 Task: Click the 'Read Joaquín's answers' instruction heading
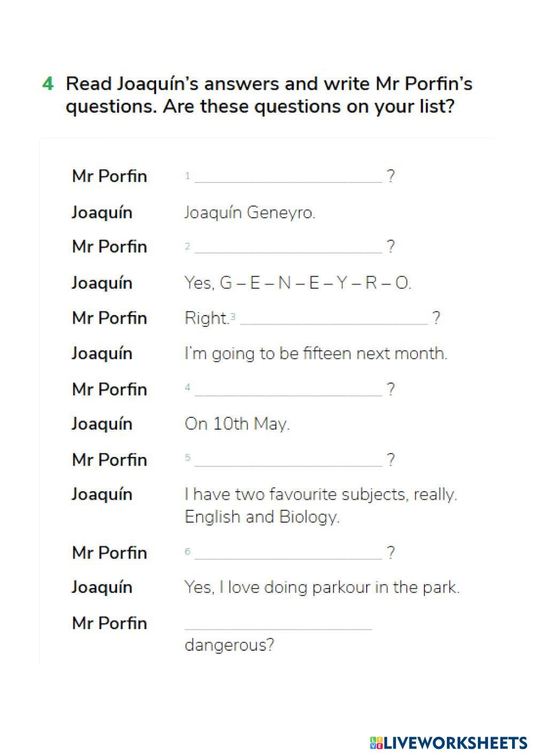pyautogui.click(x=269, y=95)
